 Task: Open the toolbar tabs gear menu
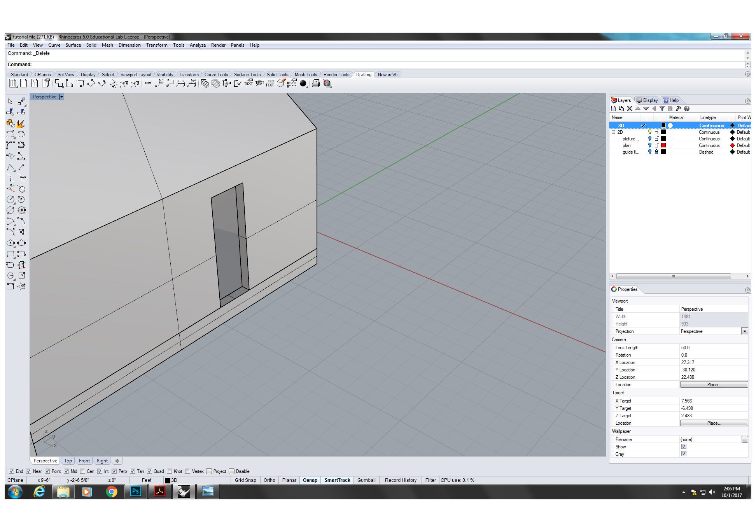(747, 74)
